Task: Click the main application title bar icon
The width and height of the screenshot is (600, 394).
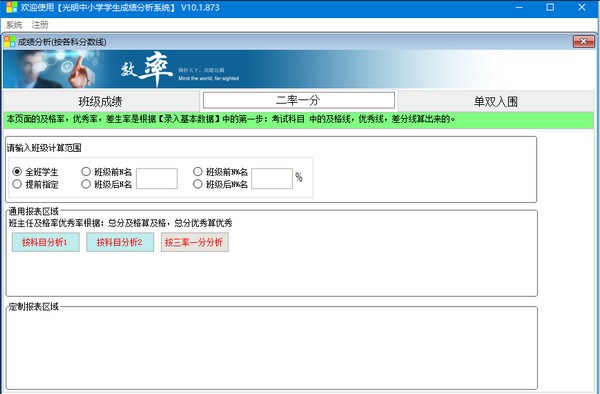Action: [x=11, y=7]
